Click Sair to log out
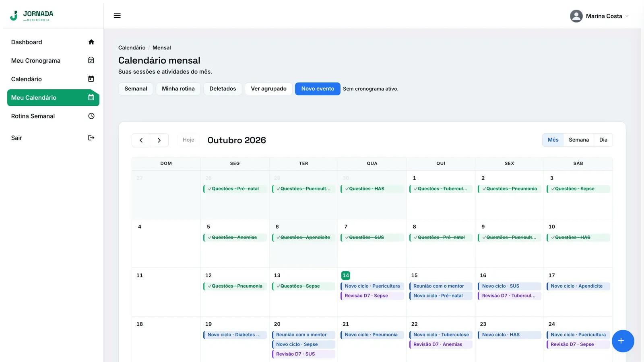Screen dimensions: 644x362 tap(53, 138)
